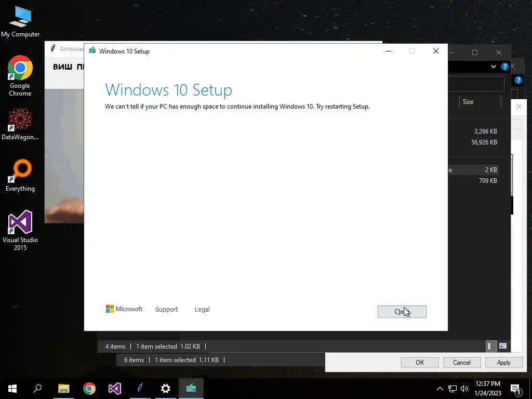Open the Support link in Setup
The image size is (532, 399).
167,310
